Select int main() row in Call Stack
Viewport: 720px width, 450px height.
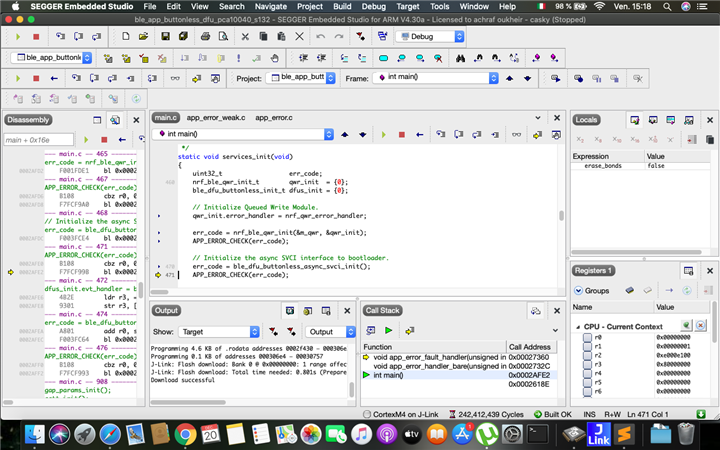tap(459, 375)
